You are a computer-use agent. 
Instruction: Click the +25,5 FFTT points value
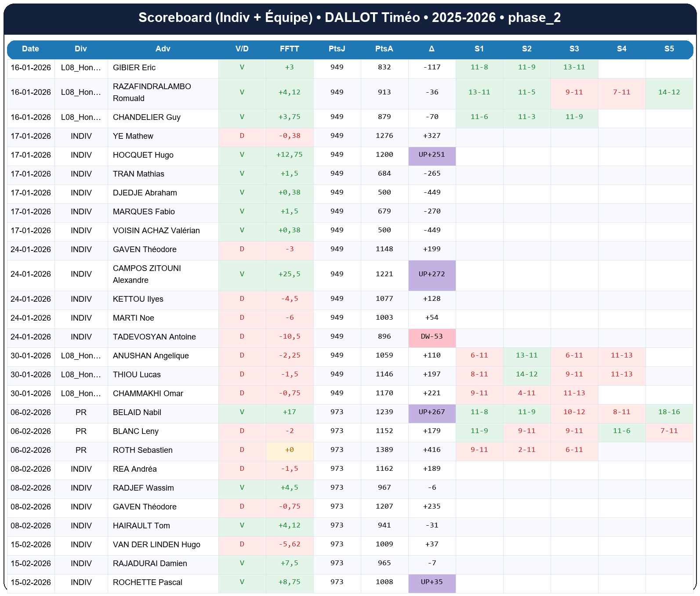click(289, 274)
